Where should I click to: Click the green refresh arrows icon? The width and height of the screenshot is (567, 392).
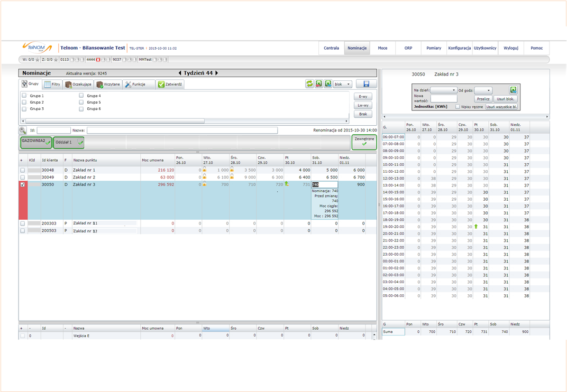309,84
